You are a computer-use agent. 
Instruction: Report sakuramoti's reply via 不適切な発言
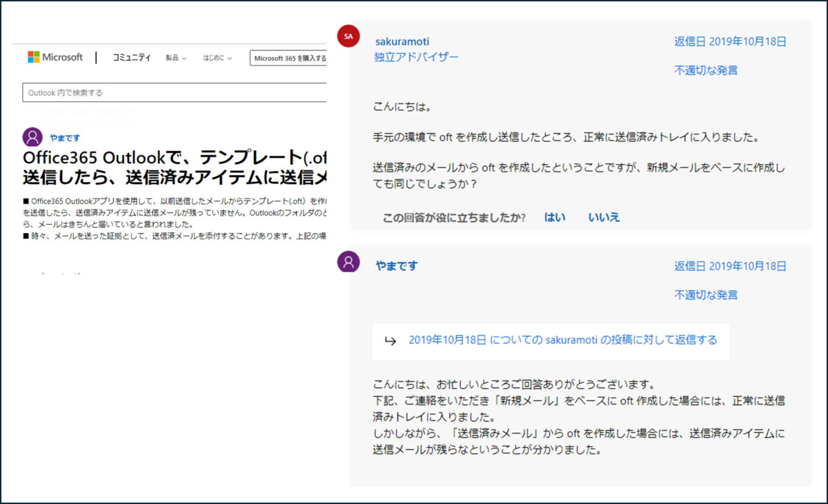tap(706, 70)
